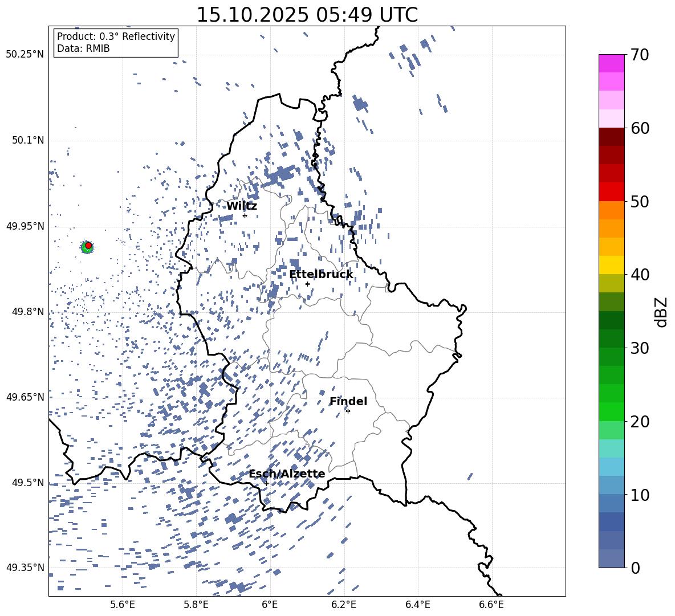Image resolution: width=675 pixels, height=616 pixels.
Task: Click the 6.6°E longitude label
Action: (x=491, y=605)
